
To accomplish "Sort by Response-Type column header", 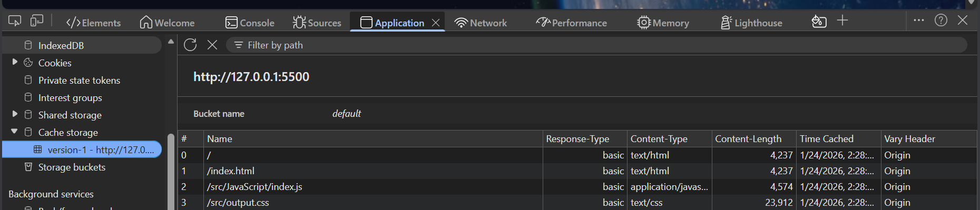I will point(585,138).
